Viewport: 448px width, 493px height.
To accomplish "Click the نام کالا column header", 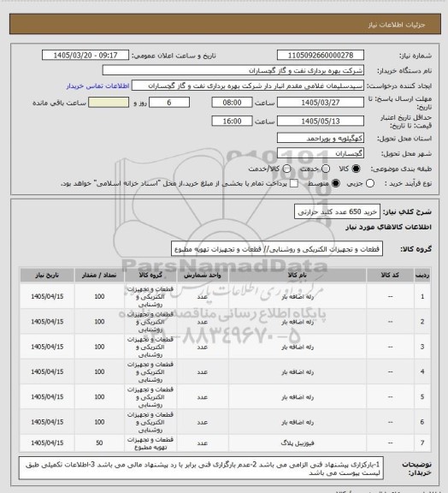I will 298,275.
